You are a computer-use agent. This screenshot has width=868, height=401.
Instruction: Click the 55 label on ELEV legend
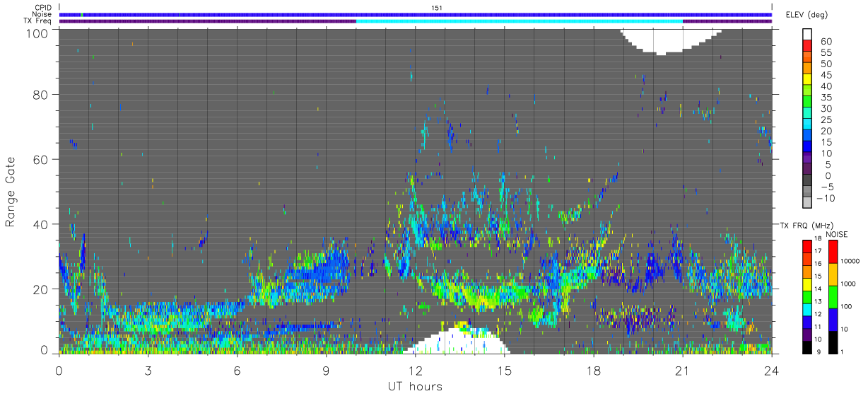(826, 52)
